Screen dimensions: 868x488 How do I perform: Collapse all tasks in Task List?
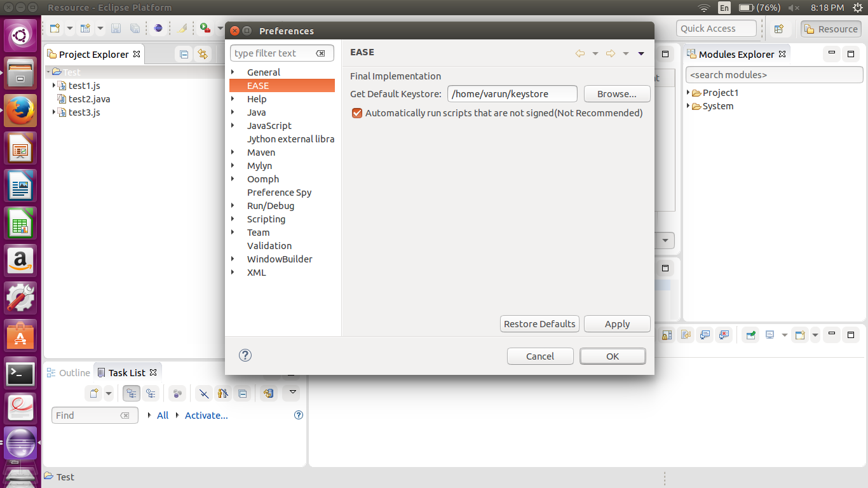point(242,394)
